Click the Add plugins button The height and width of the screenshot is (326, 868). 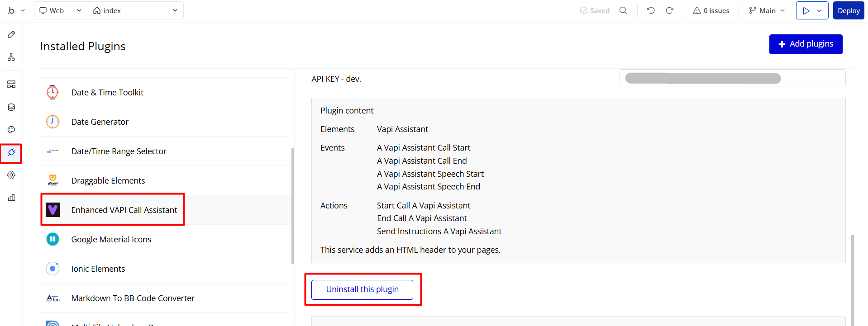pyautogui.click(x=806, y=44)
